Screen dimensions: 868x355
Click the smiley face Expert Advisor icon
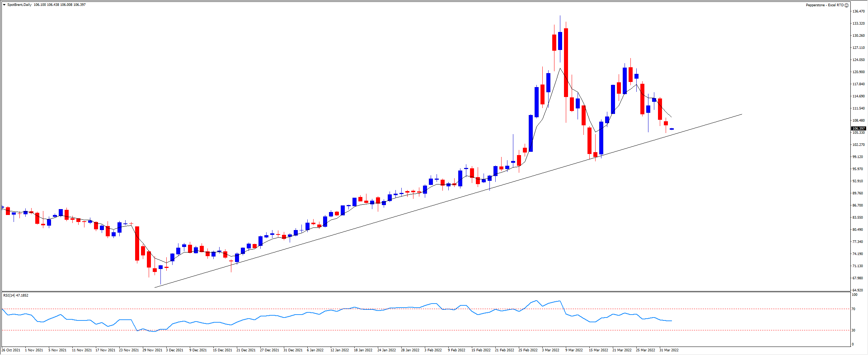point(847,5)
